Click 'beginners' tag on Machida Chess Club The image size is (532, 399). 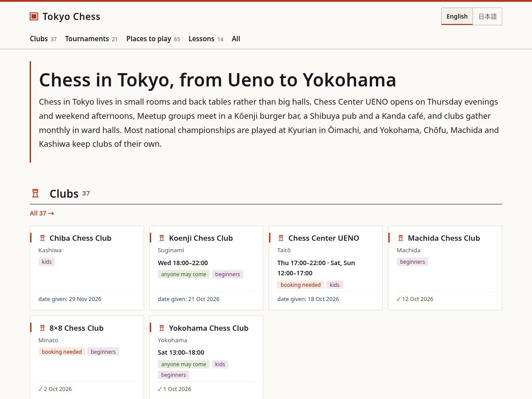412,262
